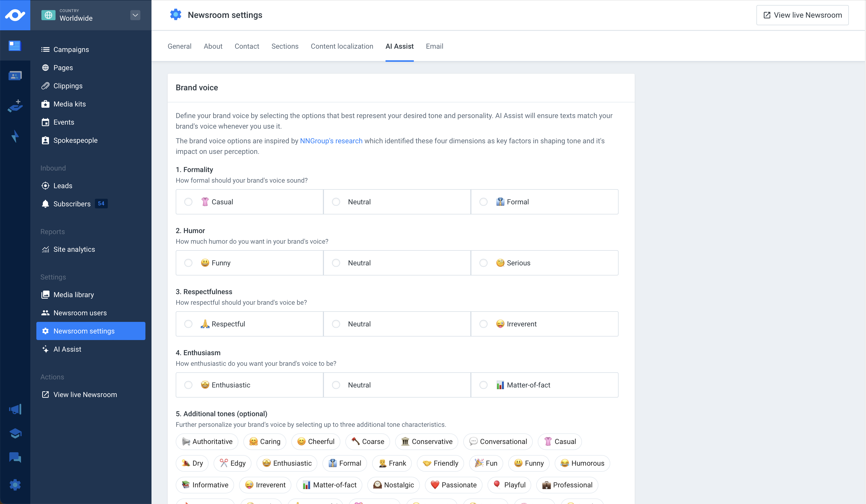This screenshot has width=866, height=504.
Task: Click the newsroom layout icon in the rail
Action: click(15, 45)
